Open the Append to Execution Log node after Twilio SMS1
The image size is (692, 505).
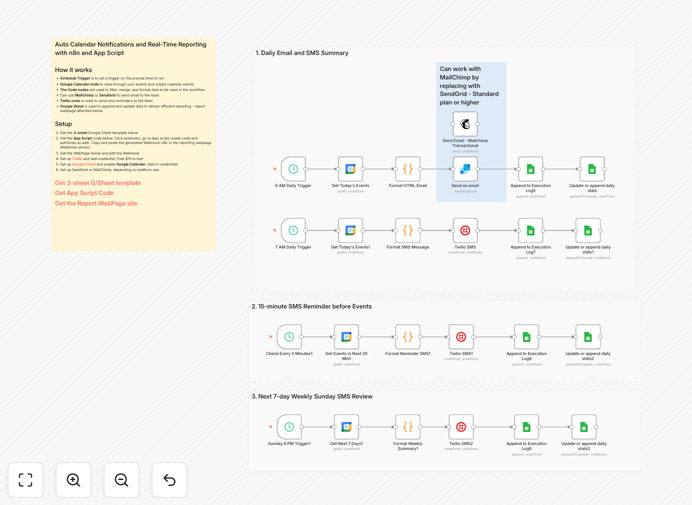click(x=527, y=337)
